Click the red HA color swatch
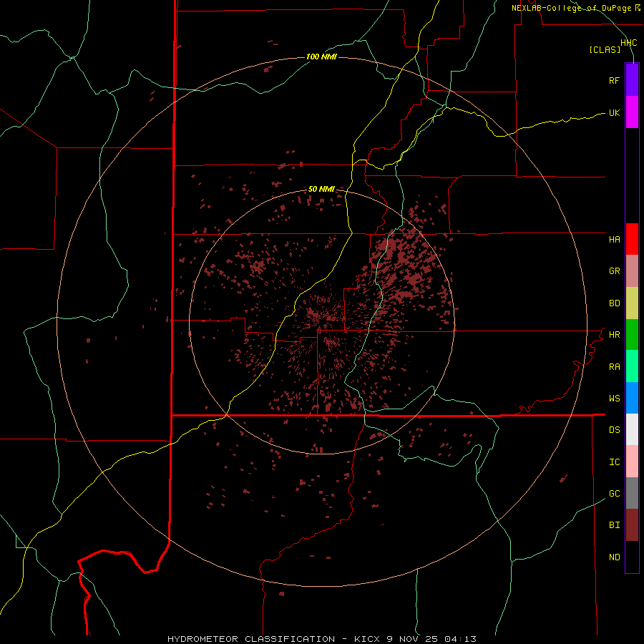This screenshot has width=644, height=644. click(632, 239)
